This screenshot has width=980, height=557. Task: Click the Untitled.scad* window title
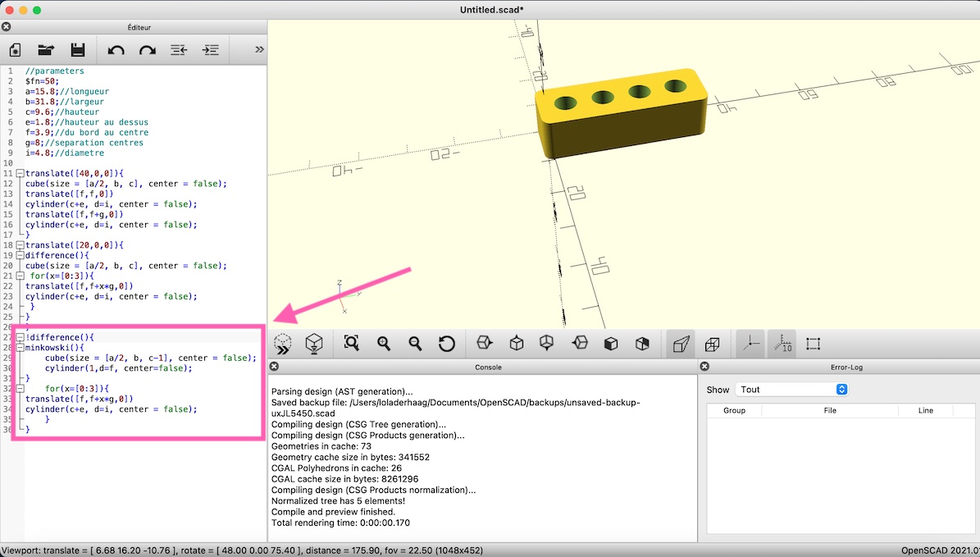[490, 10]
